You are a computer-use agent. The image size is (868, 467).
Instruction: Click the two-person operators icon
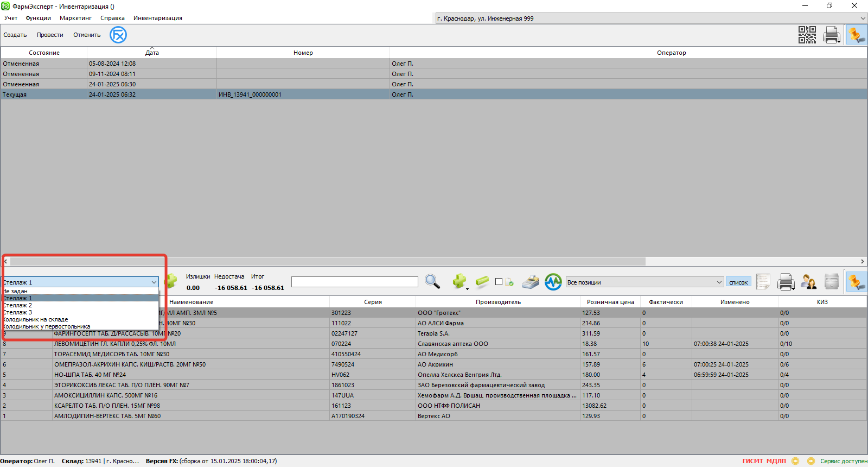tap(808, 282)
